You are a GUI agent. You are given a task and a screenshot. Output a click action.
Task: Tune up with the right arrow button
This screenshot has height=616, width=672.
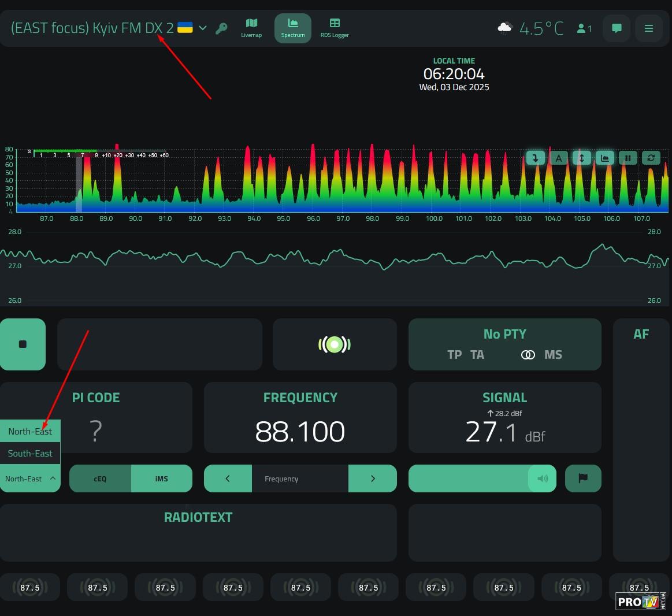[x=373, y=478]
